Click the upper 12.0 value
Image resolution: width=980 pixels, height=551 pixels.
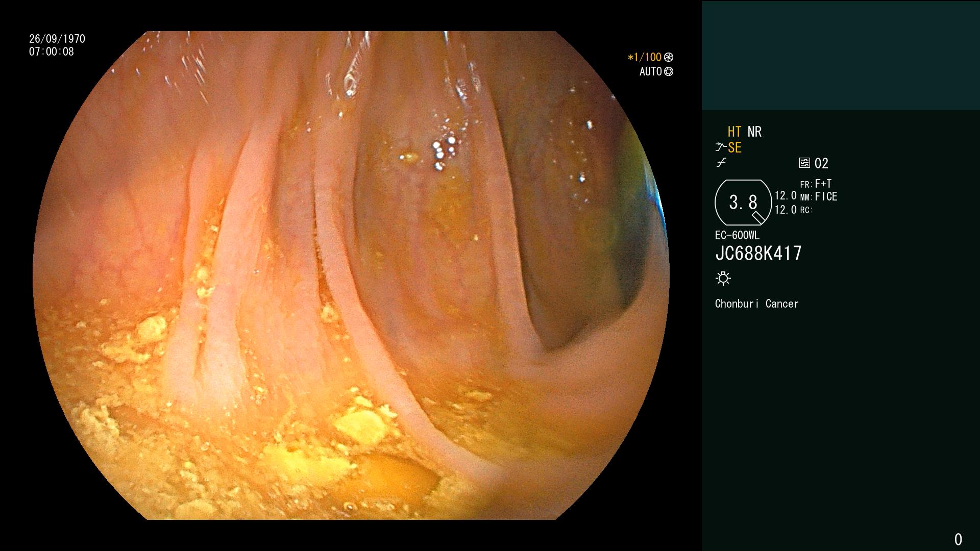tap(786, 196)
